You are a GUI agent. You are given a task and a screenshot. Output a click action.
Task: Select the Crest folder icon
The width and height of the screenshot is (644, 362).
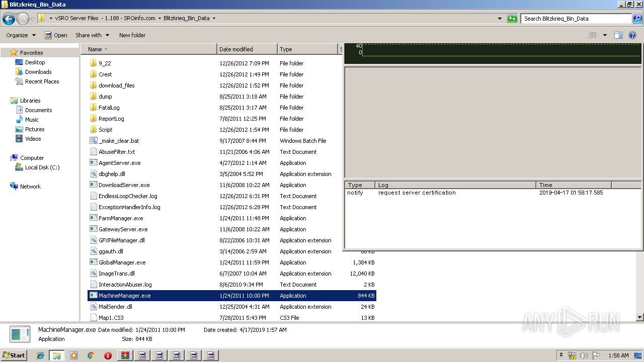pyautogui.click(x=93, y=74)
